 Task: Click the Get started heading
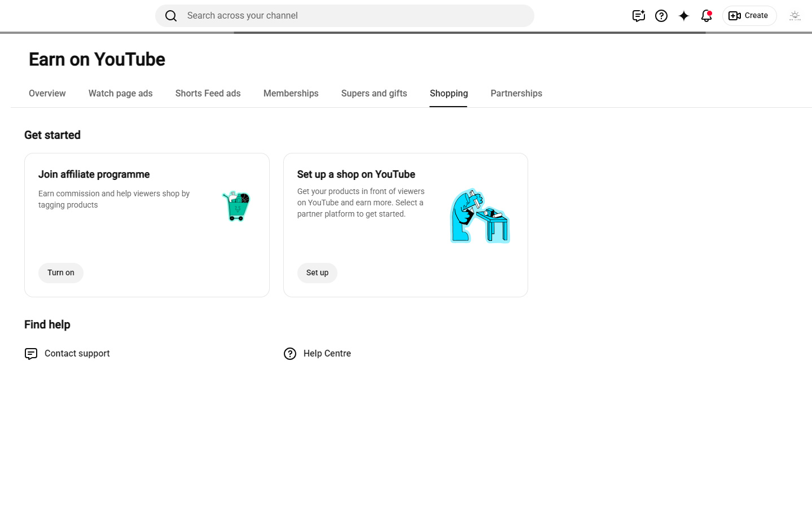52,135
